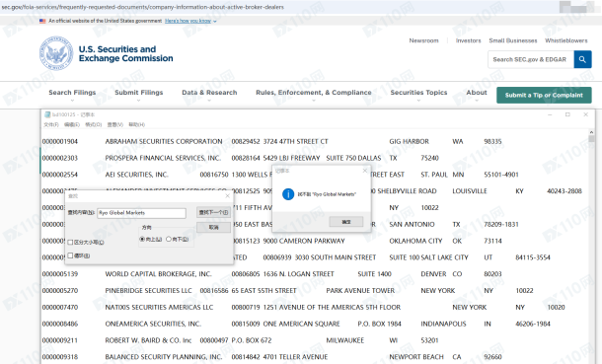Maximize the Notepad window

[x=567, y=114]
